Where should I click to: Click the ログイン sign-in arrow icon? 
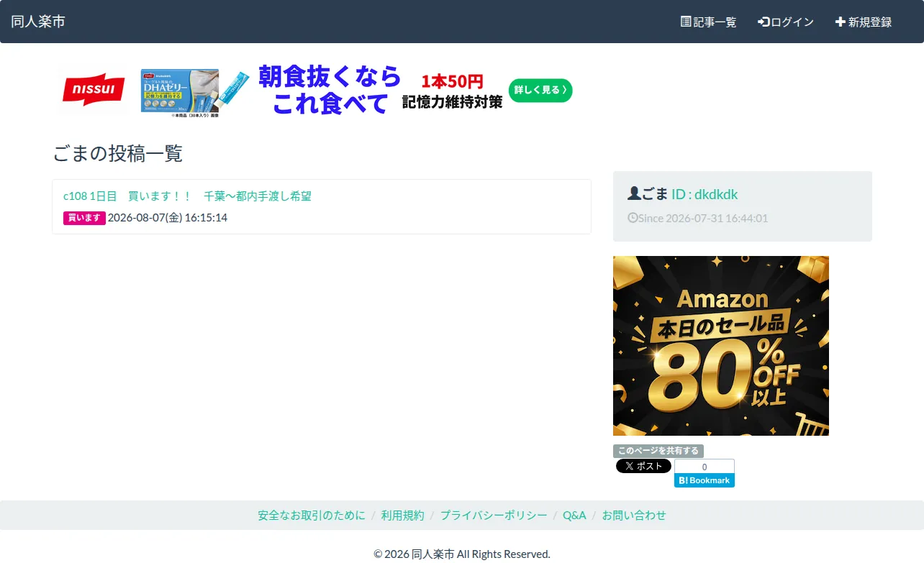(764, 22)
